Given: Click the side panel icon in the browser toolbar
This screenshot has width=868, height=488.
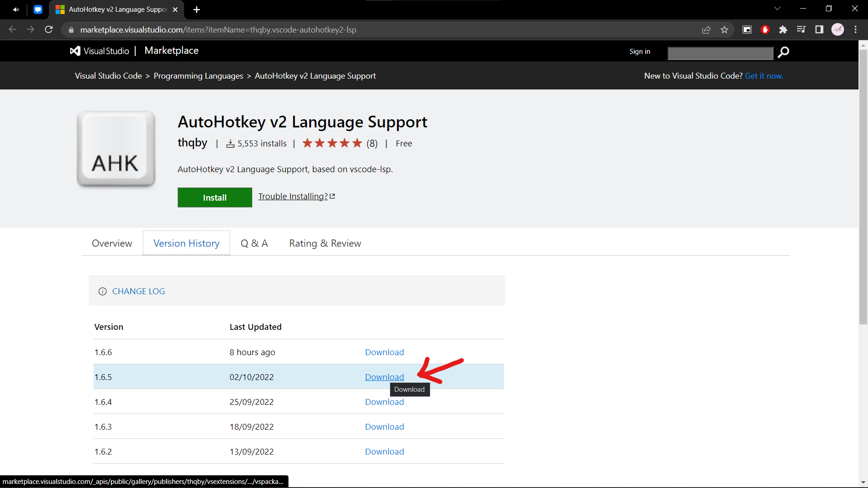Looking at the screenshot, I should point(819,29).
